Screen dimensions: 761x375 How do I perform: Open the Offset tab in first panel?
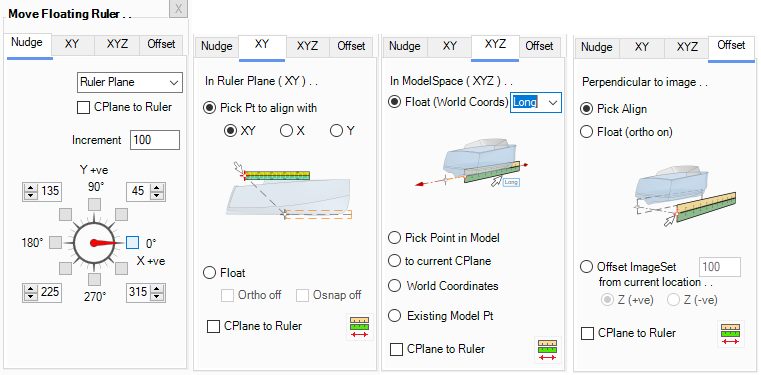(x=161, y=45)
